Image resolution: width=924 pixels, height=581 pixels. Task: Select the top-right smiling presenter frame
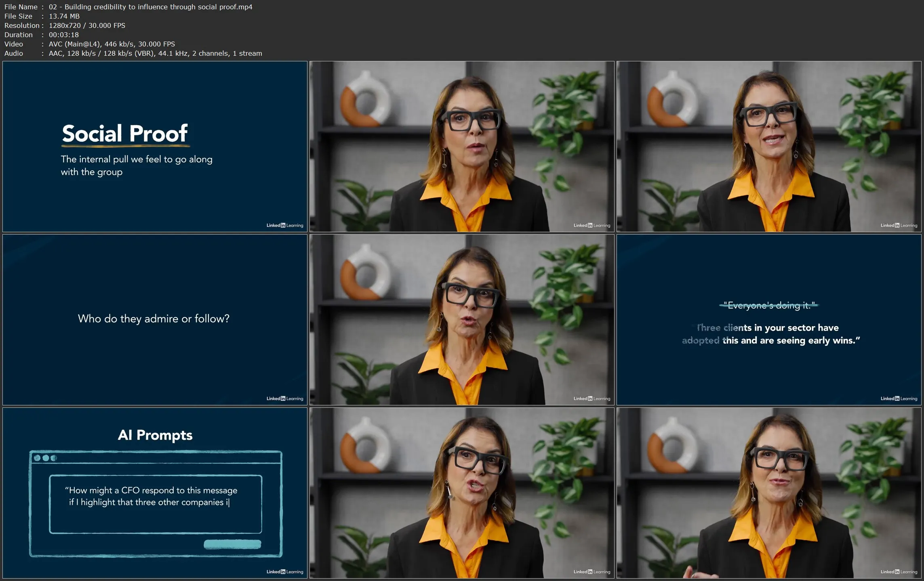[x=769, y=146]
